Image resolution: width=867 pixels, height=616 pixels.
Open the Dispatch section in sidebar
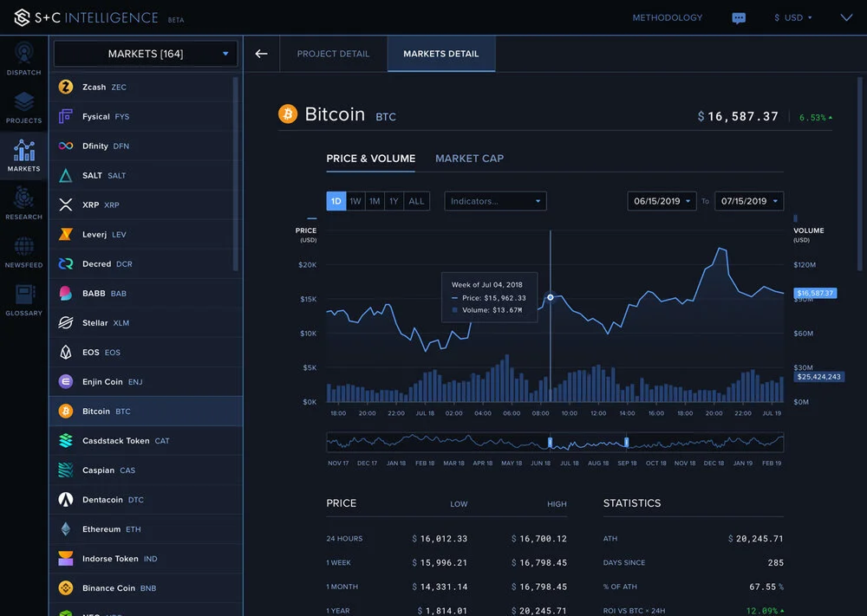(x=23, y=59)
